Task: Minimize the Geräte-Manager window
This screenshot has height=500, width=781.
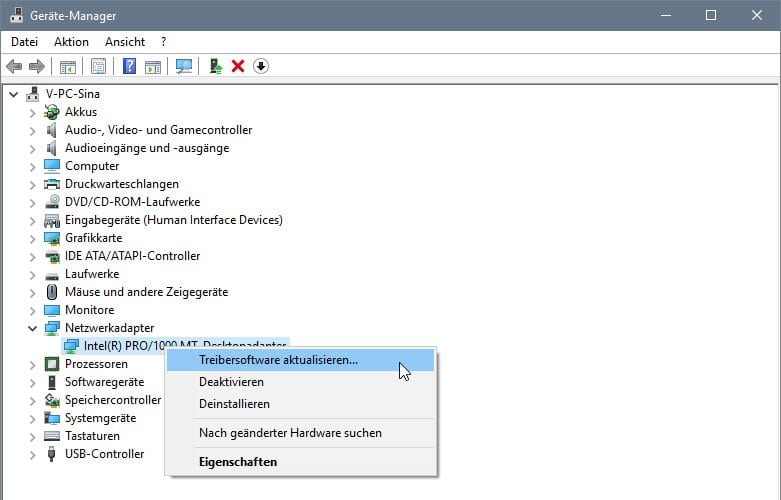Action: point(666,15)
